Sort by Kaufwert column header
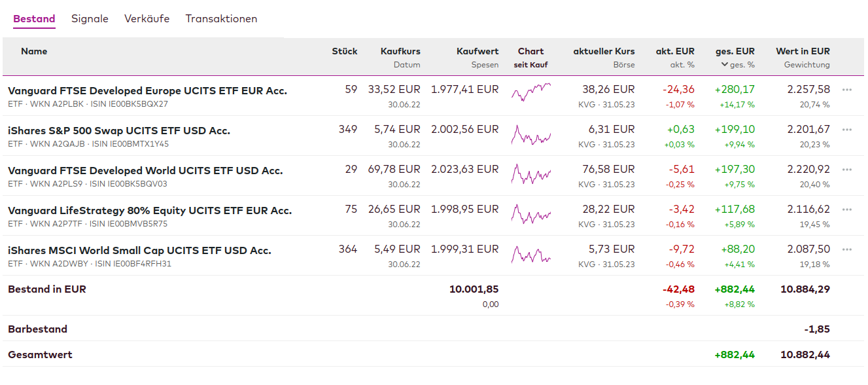This screenshot has height=385, width=868. [x=477, y=51]
